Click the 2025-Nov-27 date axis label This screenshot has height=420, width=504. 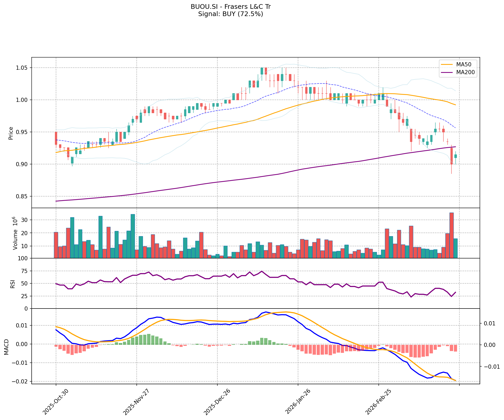(x=136, y=402)
